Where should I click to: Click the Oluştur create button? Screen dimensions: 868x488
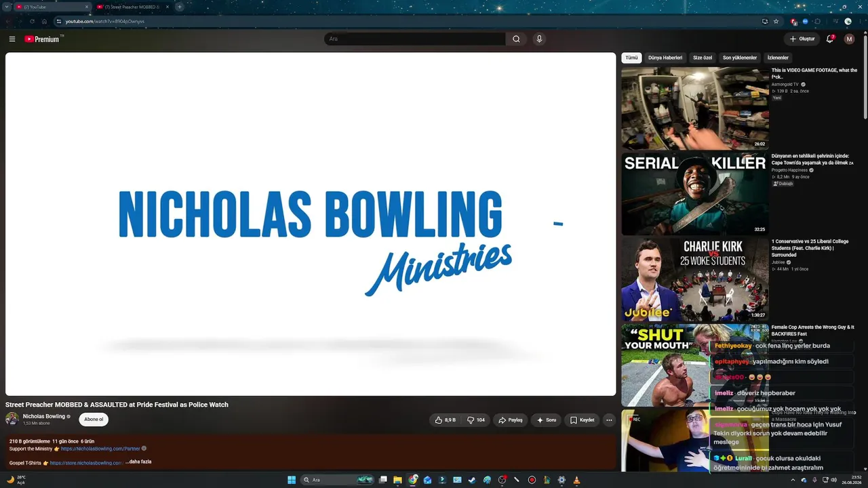coord(802,39)
